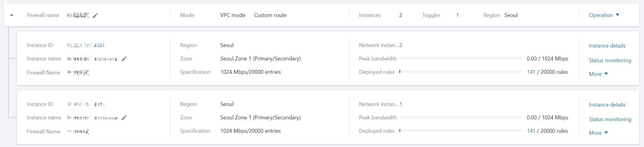Image resolution: width=644 pixels, height=147 pixels.
Task: Click second instance Peak bandwidth progress bar
Action: [x=461, y=117]
